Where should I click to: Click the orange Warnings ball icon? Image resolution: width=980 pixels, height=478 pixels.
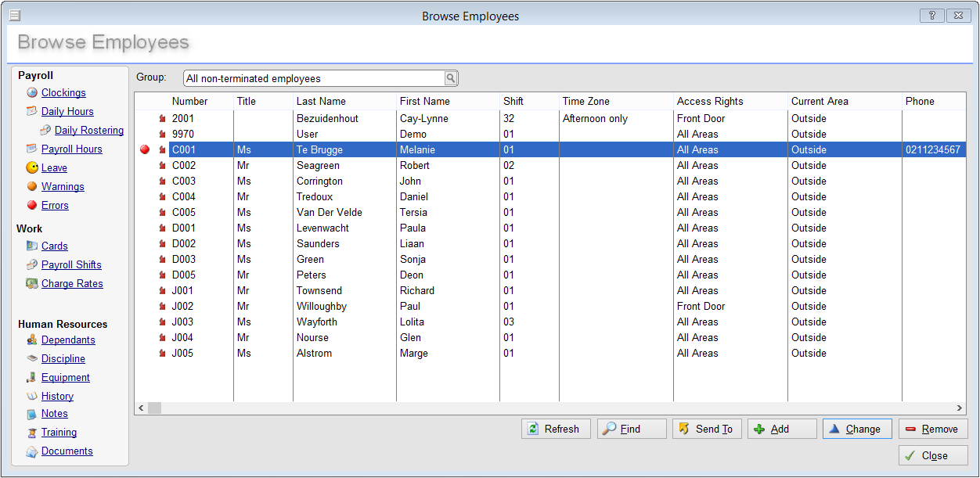pyautogui.click(x=32, y=187)
